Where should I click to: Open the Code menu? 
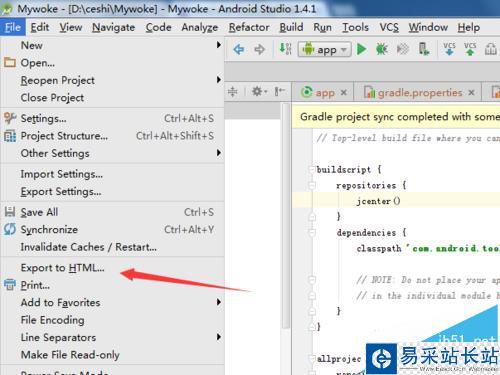(158, 27)
